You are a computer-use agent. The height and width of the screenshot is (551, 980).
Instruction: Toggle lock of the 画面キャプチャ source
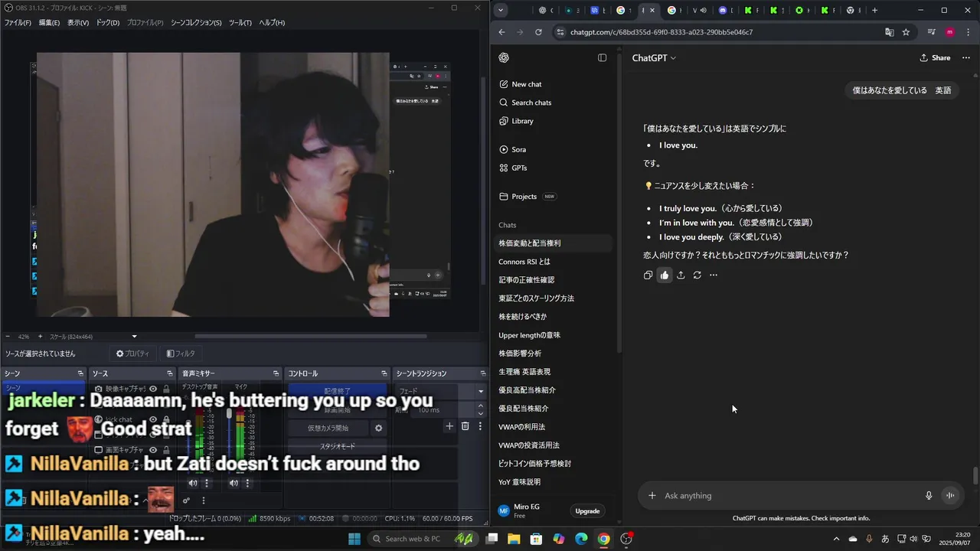(167, 450)
